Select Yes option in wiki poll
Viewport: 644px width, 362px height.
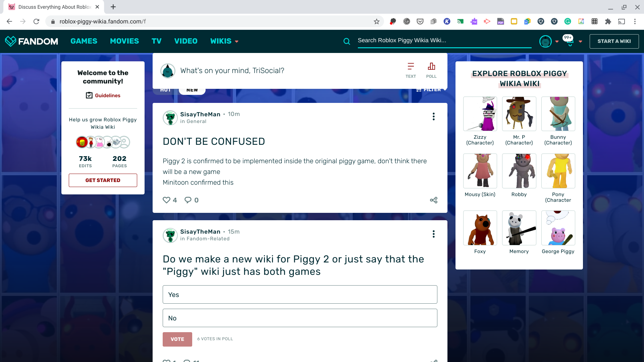(300, 295)
